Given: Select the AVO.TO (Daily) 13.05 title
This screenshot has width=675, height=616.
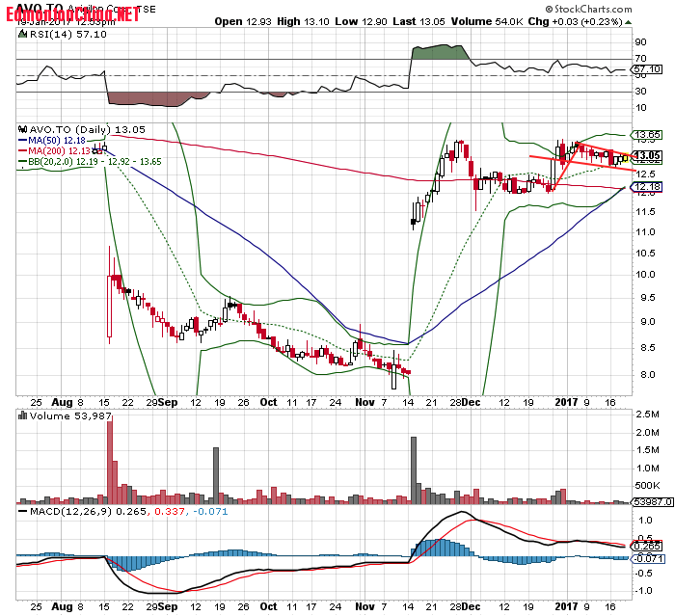Looking at the screenshot, I should pos(87,129).
